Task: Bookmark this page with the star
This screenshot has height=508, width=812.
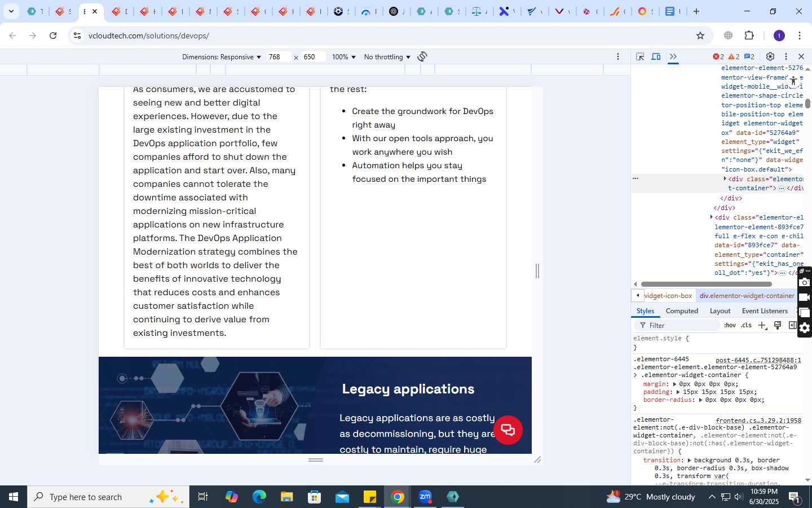Action: point(700,36)
